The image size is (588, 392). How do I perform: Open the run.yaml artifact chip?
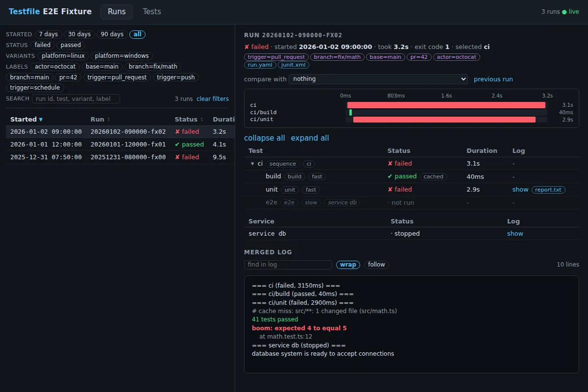pyautogui.click(x=260, y=65)
